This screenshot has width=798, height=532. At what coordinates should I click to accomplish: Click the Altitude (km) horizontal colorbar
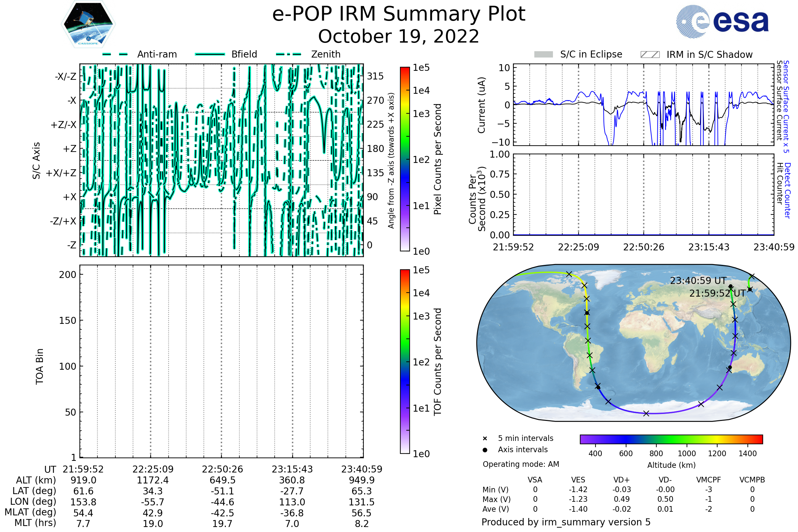671,439
